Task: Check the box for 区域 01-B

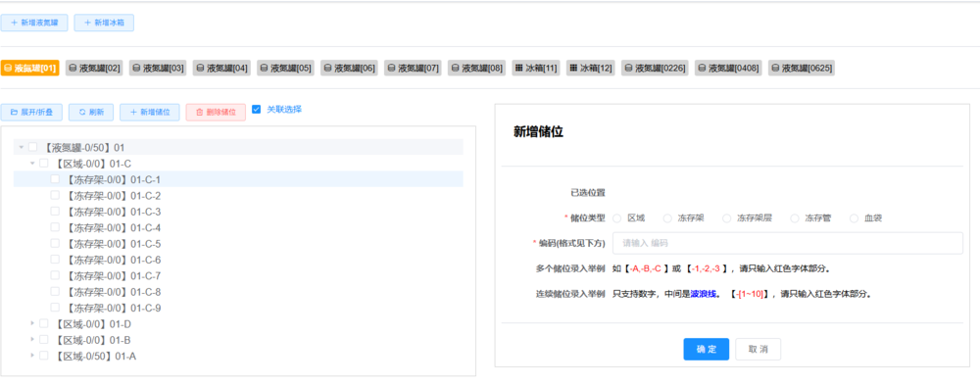Action: click(44, 340)
